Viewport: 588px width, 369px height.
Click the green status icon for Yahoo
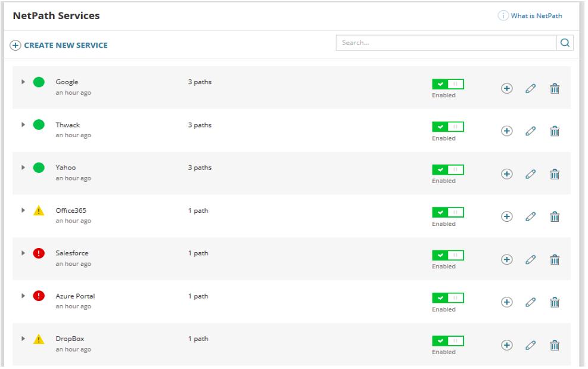coord(39,168)
